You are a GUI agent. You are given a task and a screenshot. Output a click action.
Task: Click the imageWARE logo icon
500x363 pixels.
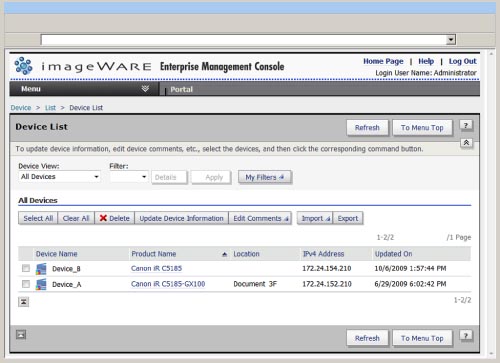24,66
